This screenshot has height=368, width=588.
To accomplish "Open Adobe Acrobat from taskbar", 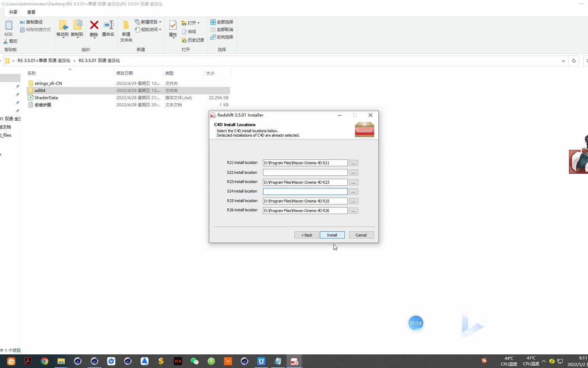I will pos(28,361).
